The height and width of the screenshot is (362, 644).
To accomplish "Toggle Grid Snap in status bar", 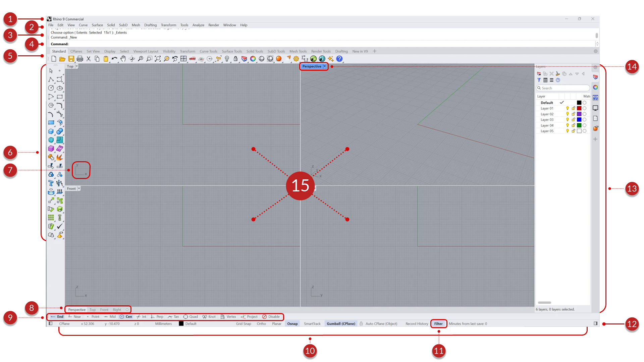I will (x=244, y=324).
